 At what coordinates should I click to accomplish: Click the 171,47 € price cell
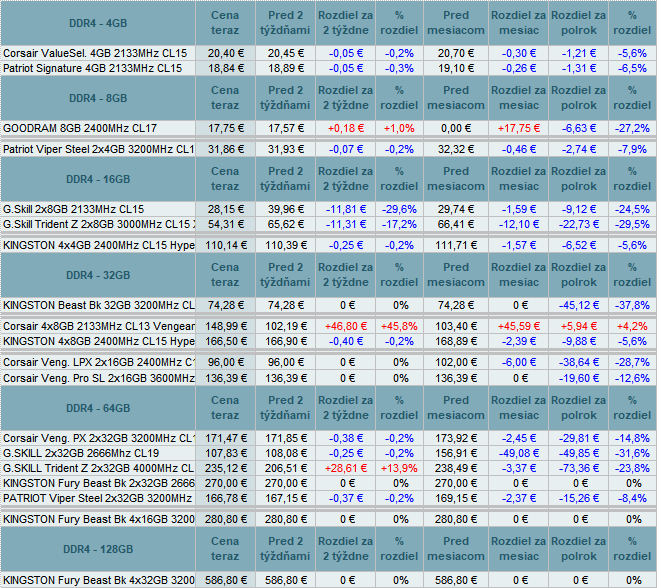point(225,438)
